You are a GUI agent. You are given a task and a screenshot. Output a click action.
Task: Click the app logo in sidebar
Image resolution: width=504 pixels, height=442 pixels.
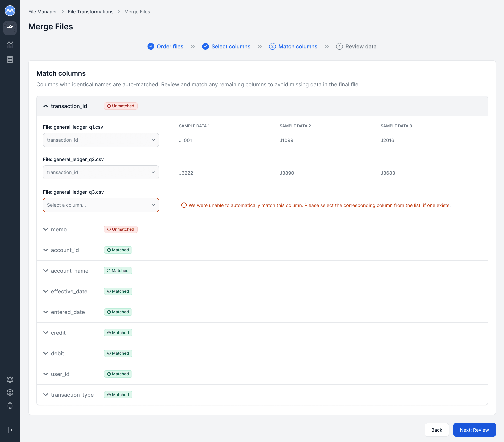10,11
